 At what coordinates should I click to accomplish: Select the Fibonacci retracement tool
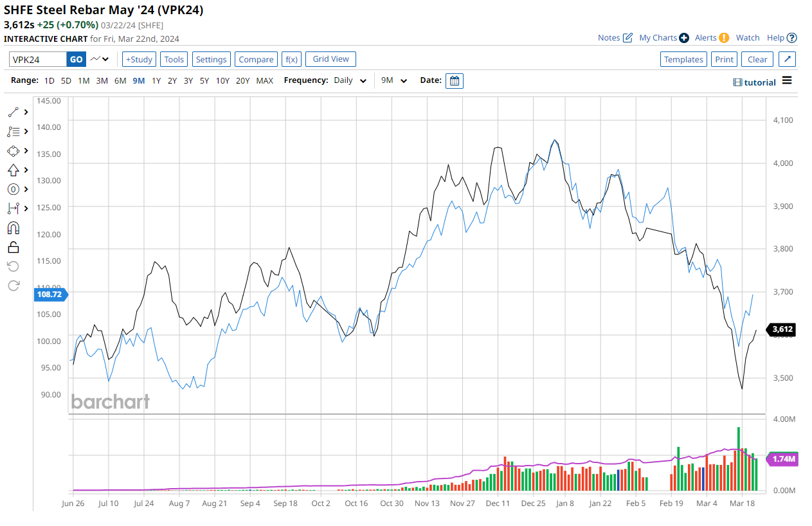(14, 131)
